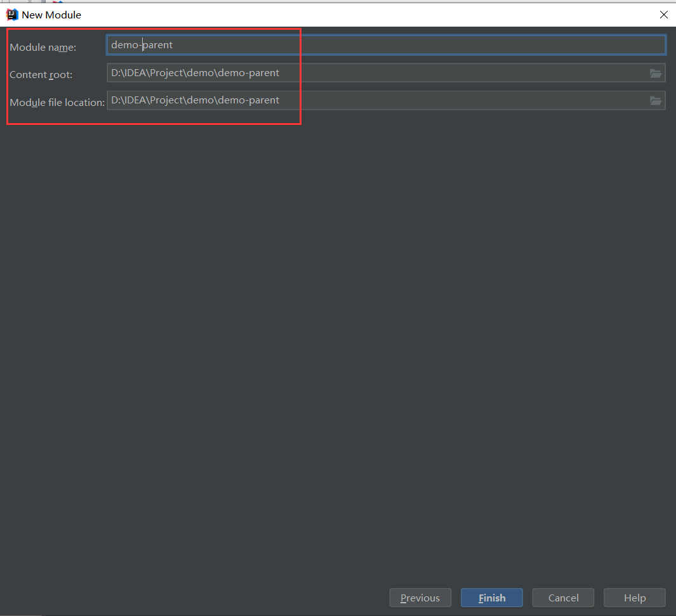Click the 'Module name:' label

pyautogui.click(x=43, y=48)
